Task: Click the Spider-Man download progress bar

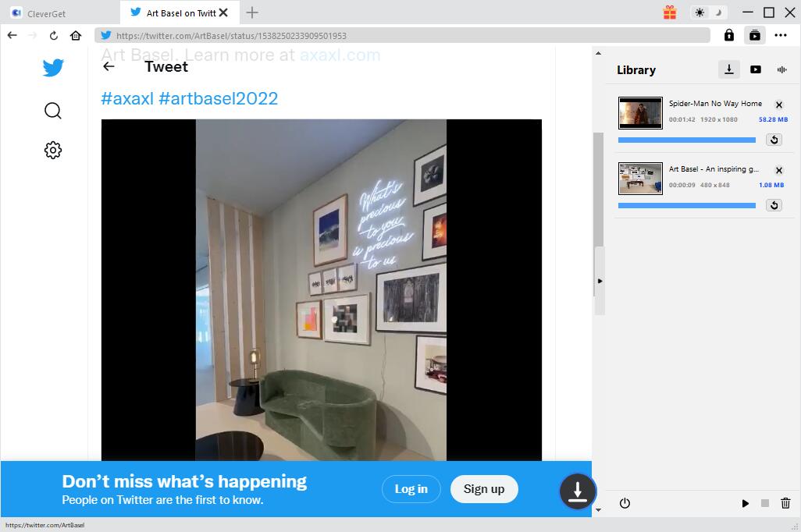Action: coord(686,140)
